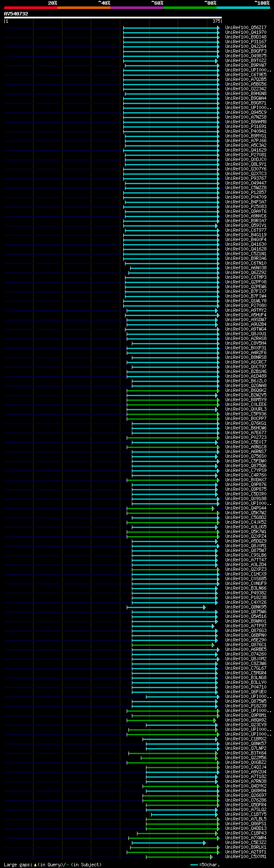Image resolution: width=274 pixels, height=868 pixels.
Task: Click the cyan alignment bar for UniRef100_Q56ZI7
Action: tap(171, 28)
